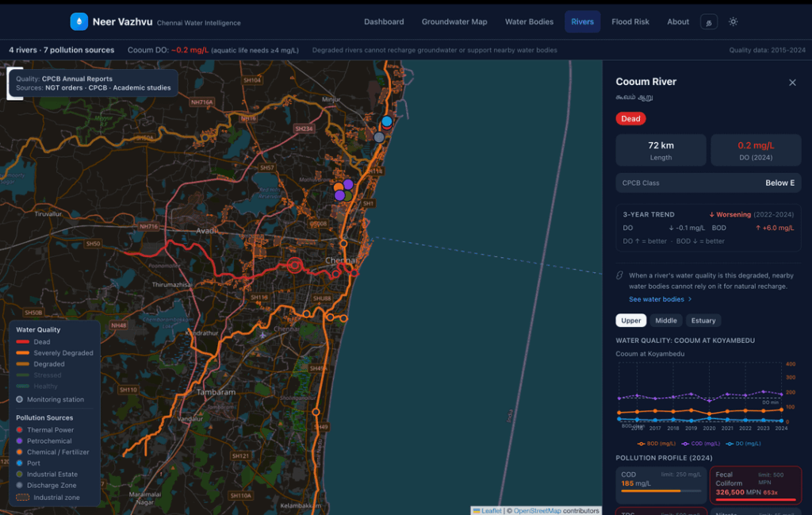This screenshot has height=515, width=812.
Task: Select the Thermal Power legend marker icon
Action: pos(19,430)
